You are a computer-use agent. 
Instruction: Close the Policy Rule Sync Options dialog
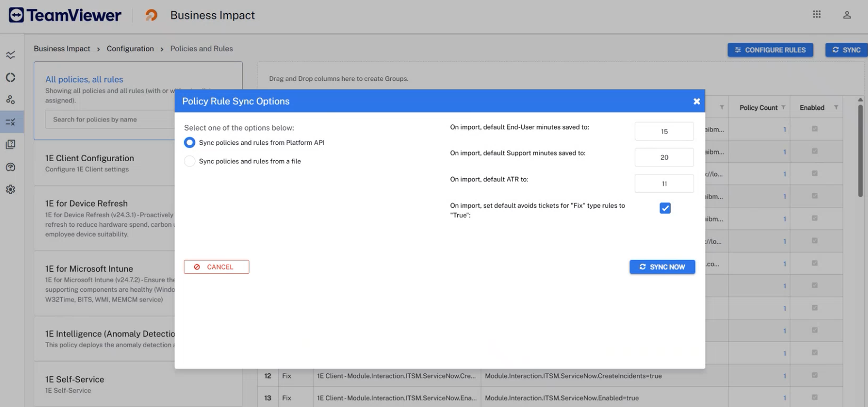696,101
